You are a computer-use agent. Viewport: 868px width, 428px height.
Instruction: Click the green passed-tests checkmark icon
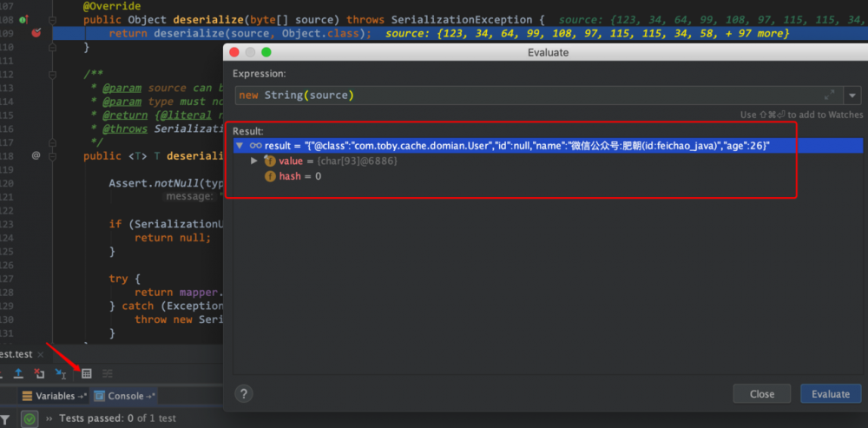click(30, 418)
